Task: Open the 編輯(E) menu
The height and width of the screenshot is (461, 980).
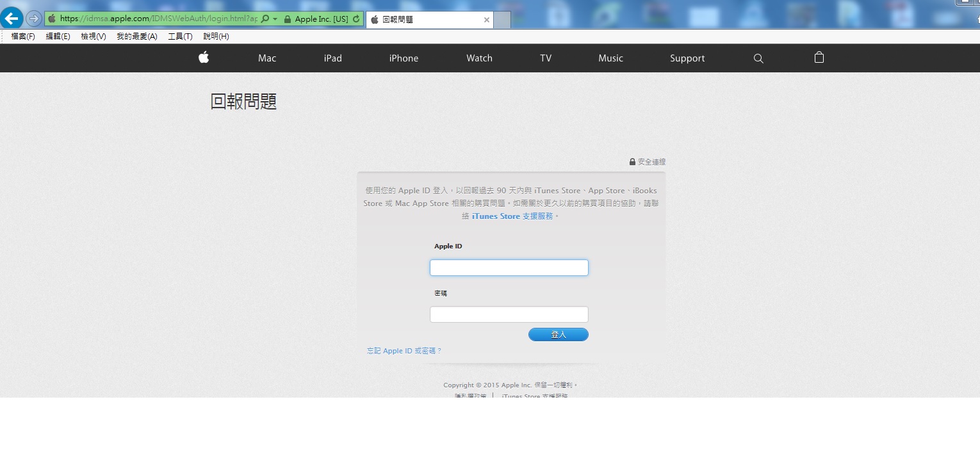Action: [x=58, y=36]
